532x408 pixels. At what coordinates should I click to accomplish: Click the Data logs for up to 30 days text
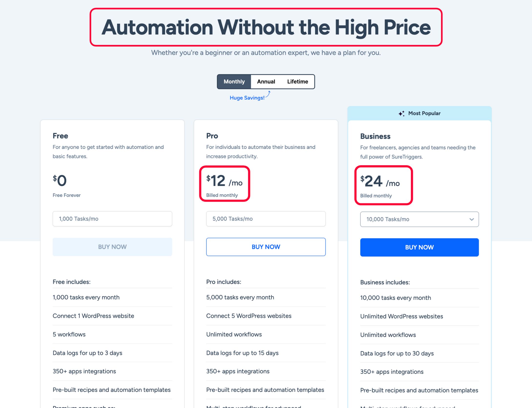tap(397, 353)
